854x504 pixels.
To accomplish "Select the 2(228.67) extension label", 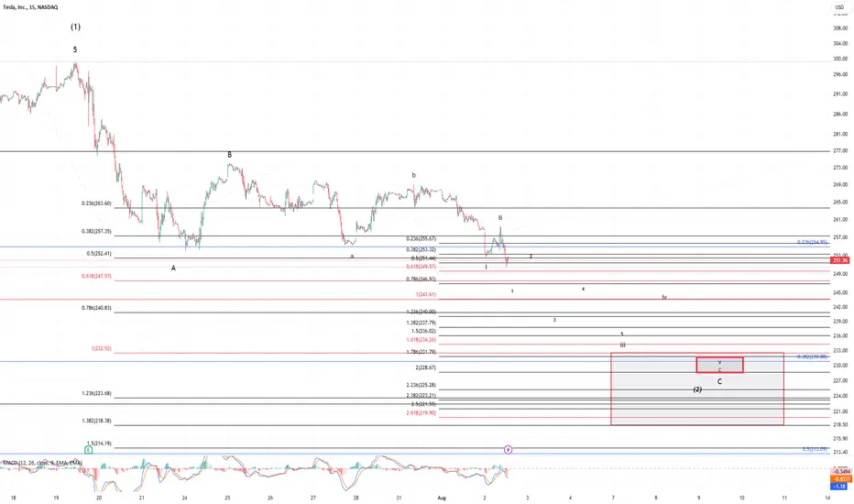I will point(426,367).
